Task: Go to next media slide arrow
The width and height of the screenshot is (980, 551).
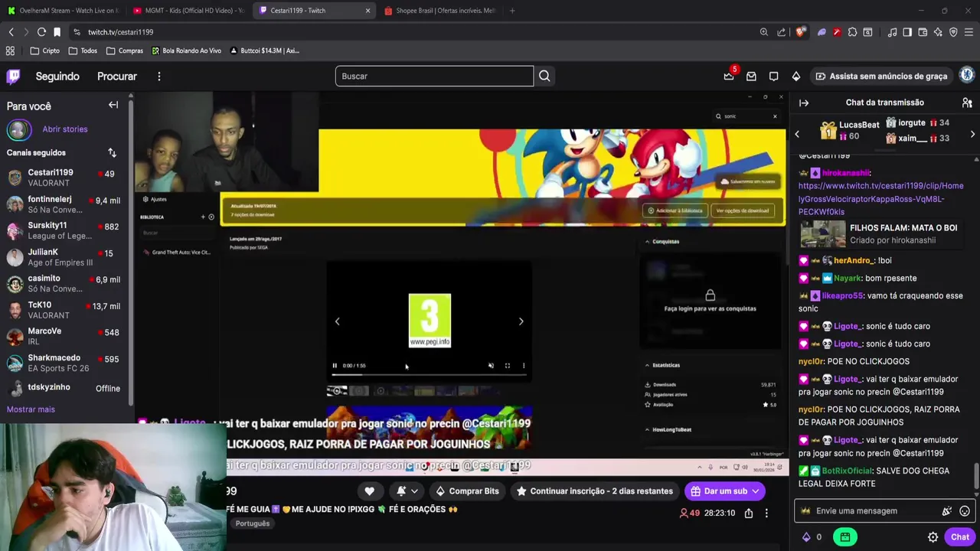Action: [521, 321]
